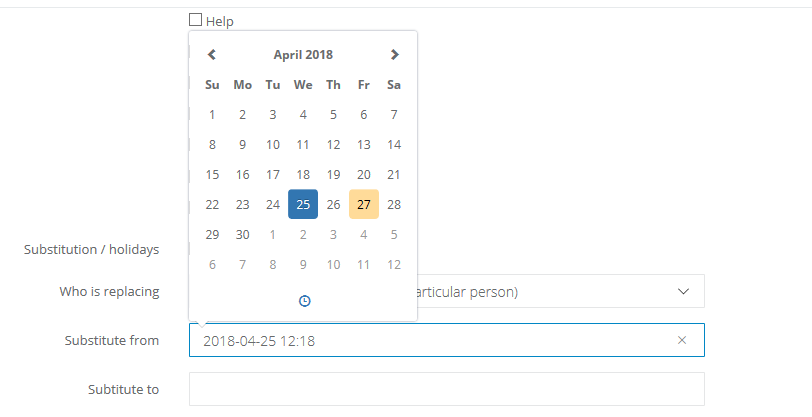The image size is (812, 417).
Task: Select April 25 in the calendar
Action: tap(303, 205)
